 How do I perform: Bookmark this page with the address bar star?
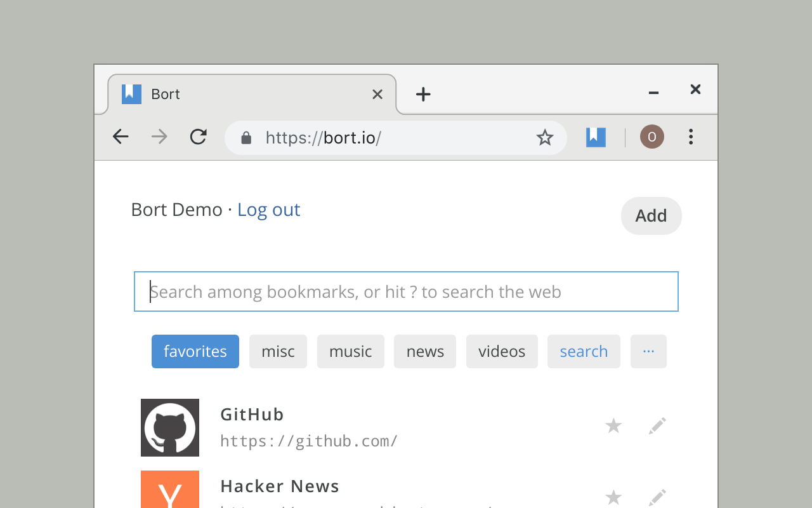click(545, 138)
